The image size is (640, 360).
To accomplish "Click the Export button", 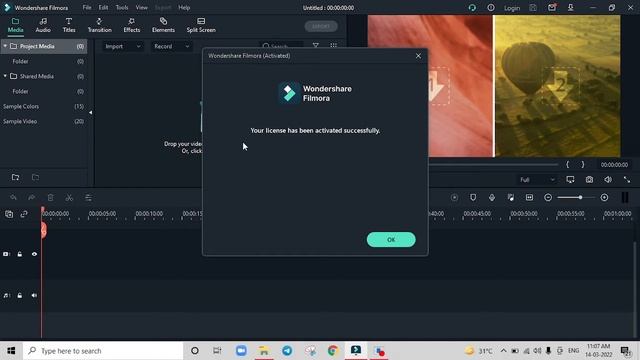I will tap(321, 26).
